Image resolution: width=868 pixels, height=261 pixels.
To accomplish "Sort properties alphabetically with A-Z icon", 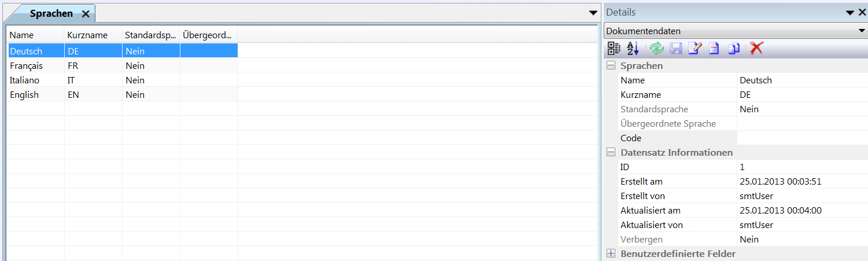I will click(x=633, y=49).
